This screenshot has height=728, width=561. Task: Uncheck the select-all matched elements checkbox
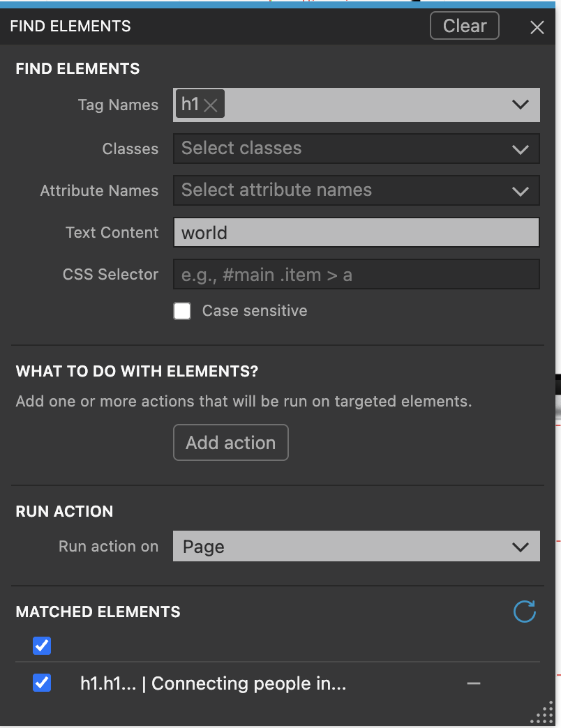point(42,646)
